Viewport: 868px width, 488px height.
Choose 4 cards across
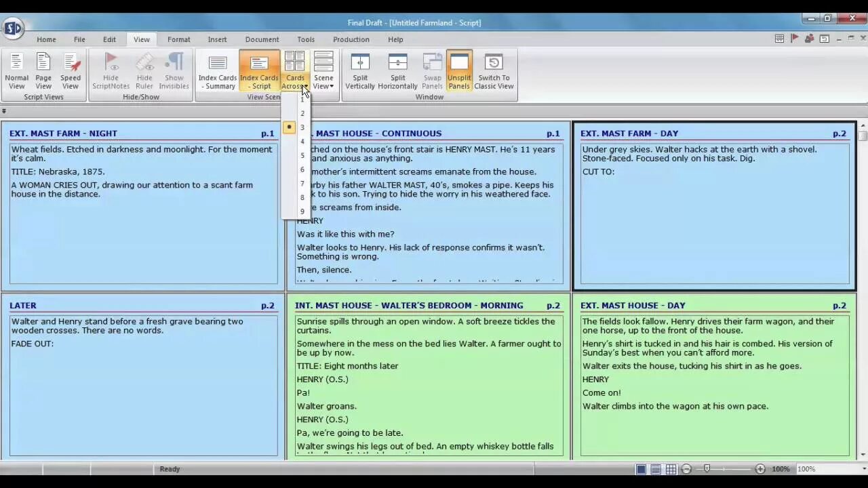click(x=302, y=141)
